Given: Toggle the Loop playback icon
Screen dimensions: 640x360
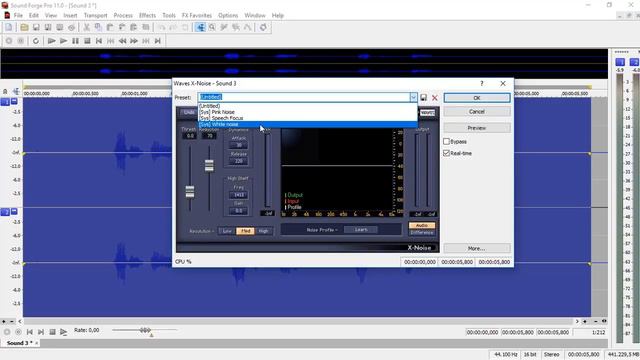Looking at the screenshot, I should pos(36,41).
